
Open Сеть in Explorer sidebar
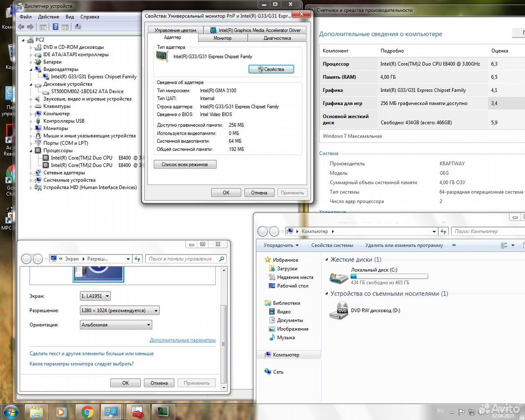pyautogui.click(x=274, y=372)
